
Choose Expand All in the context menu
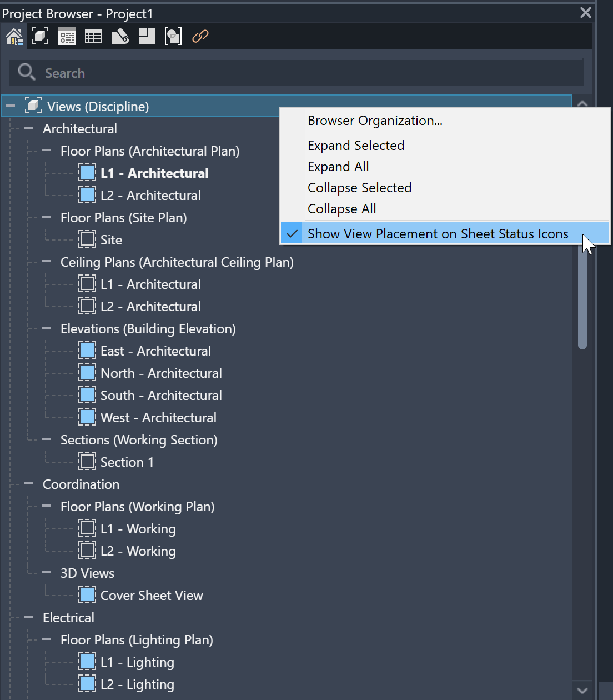(338, 166)
